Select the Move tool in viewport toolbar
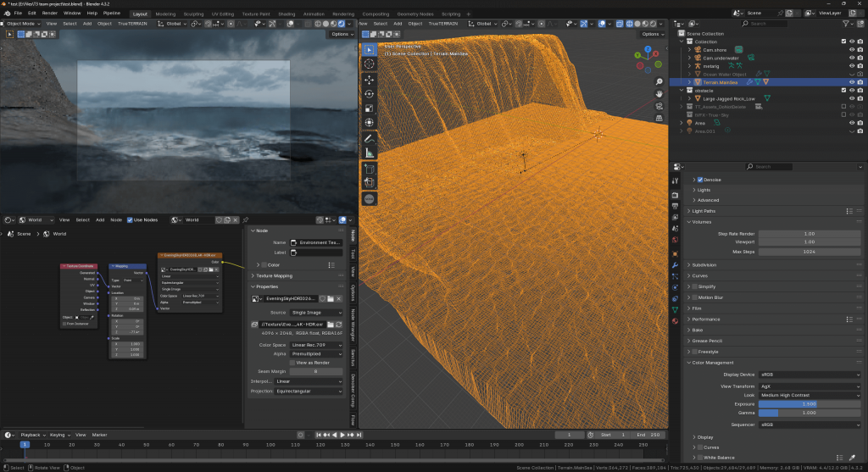The height and width of the screenshot is (472, 868). pyautogui.click(x=369, y=79)
